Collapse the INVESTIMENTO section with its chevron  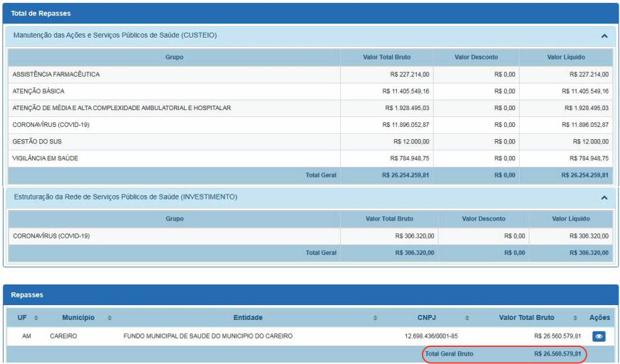[604, 198]
